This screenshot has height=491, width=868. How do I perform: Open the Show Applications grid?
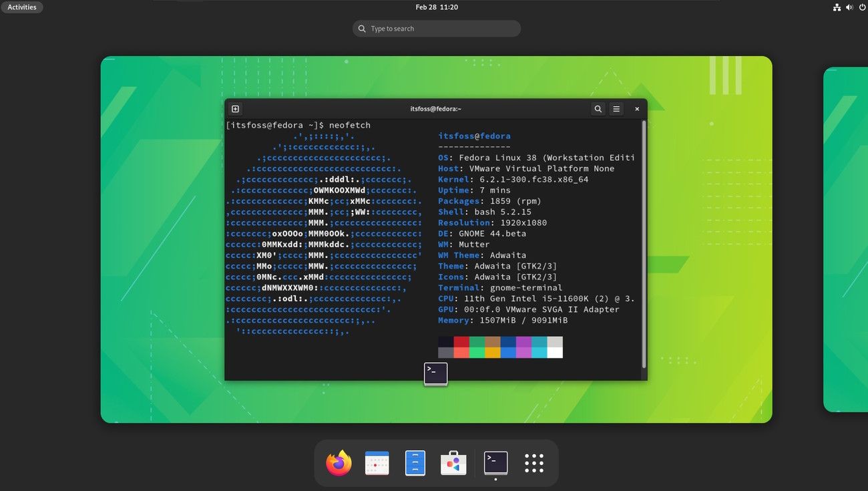[533, 462]
